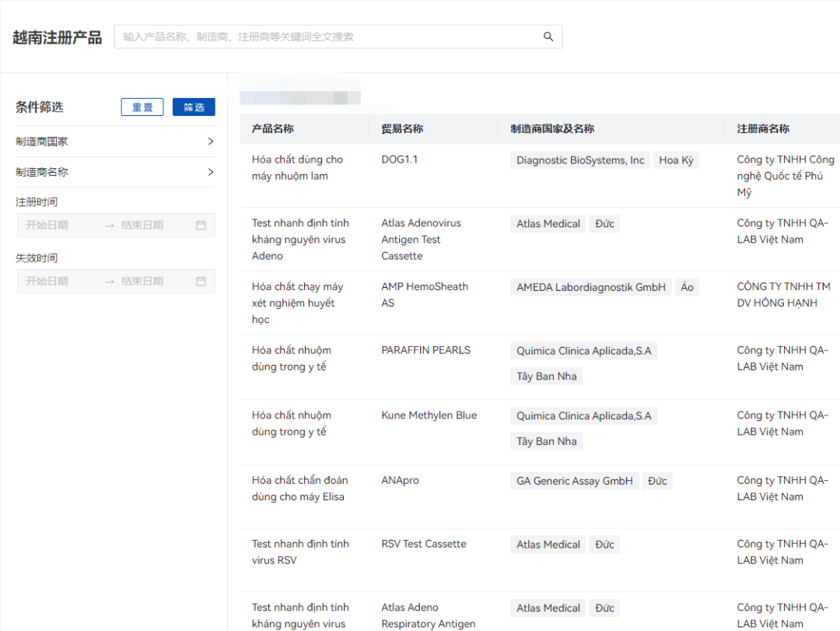Select Tây Ban Nha tag in Kune Methylen row

(547, 441)
